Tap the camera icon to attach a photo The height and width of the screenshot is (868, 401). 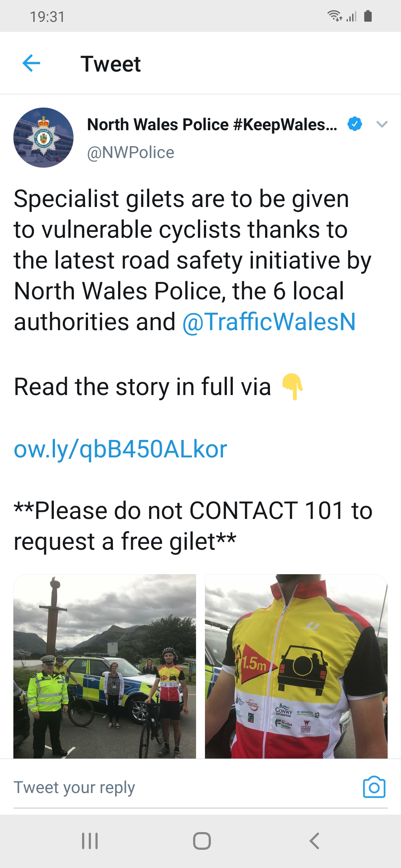point(374,787)
